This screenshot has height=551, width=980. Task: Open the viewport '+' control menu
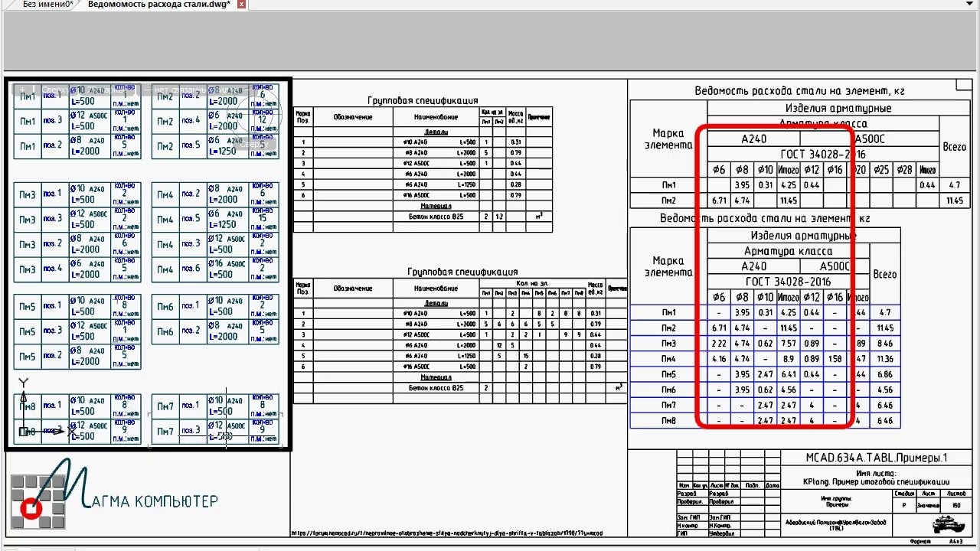pyautogui.click(x=23, y=90)
